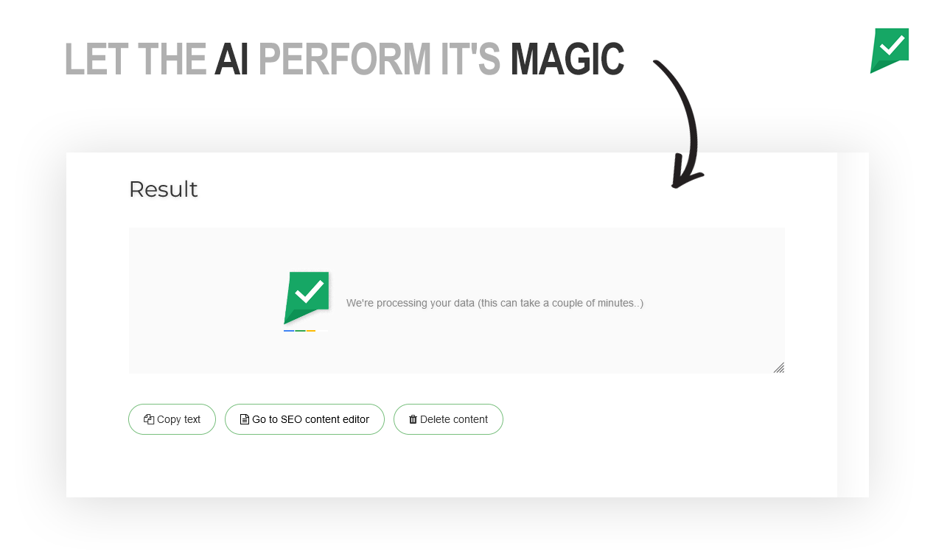936x560 pixels.
Task: Click the multicolored loading progress bar
Action: pyautogui.click(x=305, y=331)
